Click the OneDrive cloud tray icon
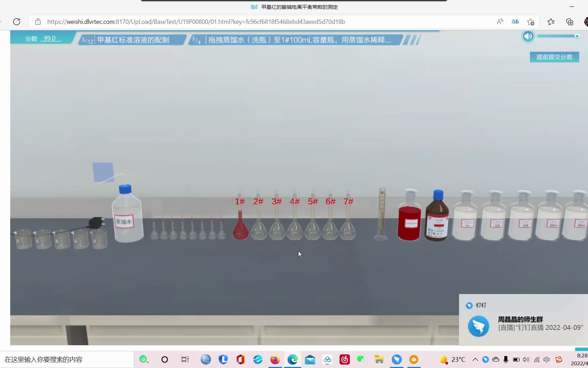Screen dimensions: 588x368 point(496,359)
